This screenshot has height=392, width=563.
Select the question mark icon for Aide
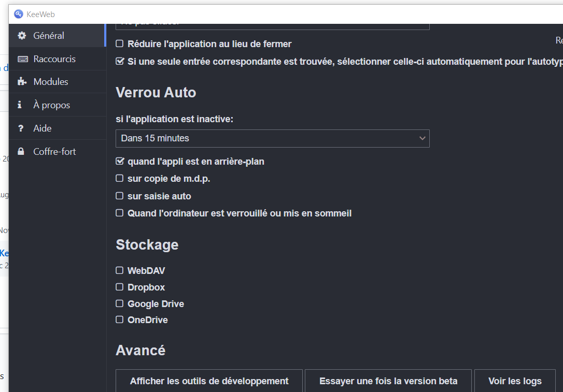coord(22,127)
